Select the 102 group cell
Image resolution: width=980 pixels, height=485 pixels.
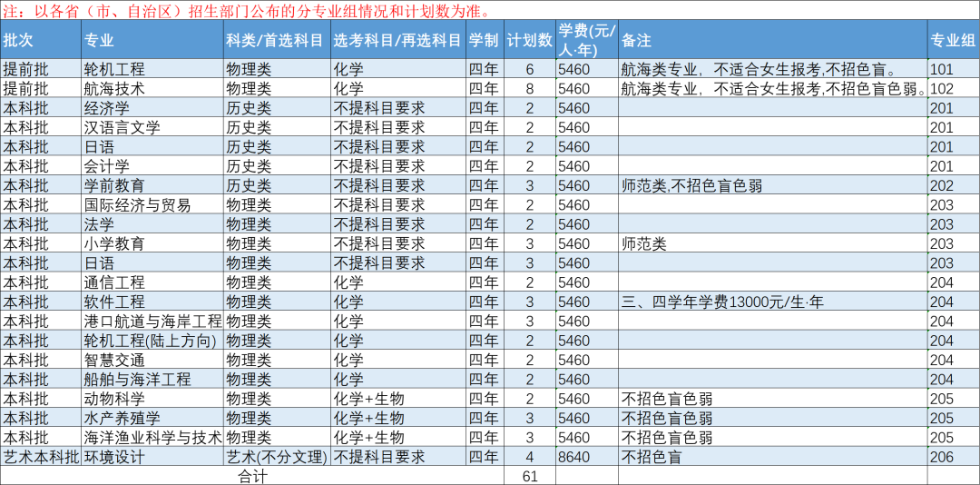tap(954, 88)
